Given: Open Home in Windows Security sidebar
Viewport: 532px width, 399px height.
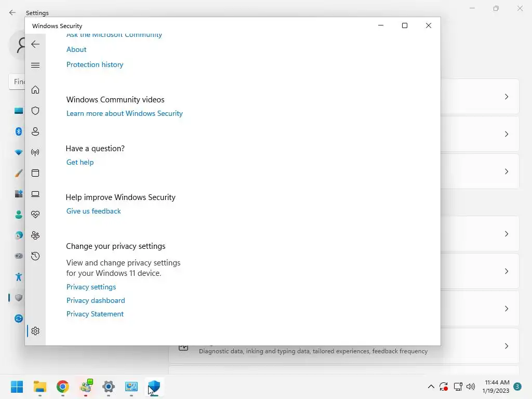Looking at the screenshot, I should [x=35, y=89].
